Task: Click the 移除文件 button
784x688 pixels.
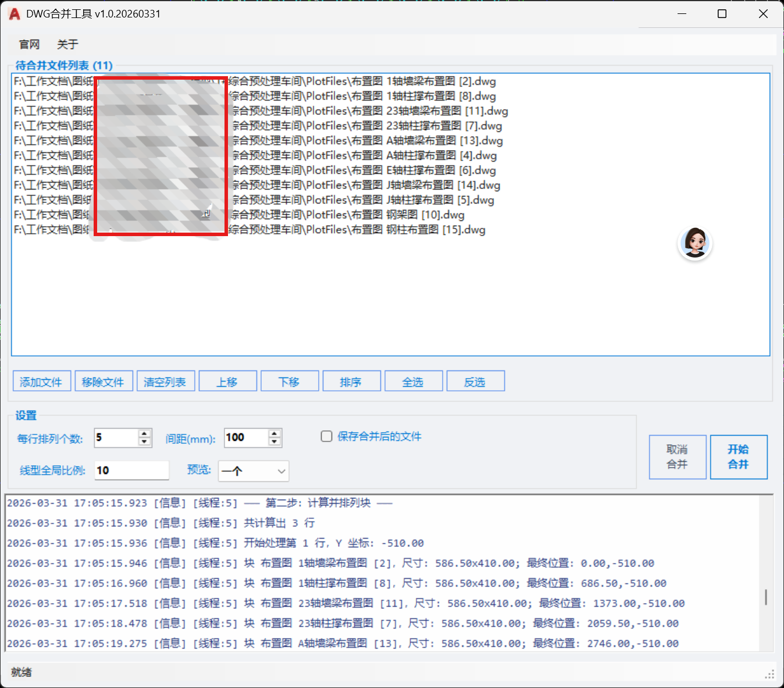Action: (x=104, y=382)
